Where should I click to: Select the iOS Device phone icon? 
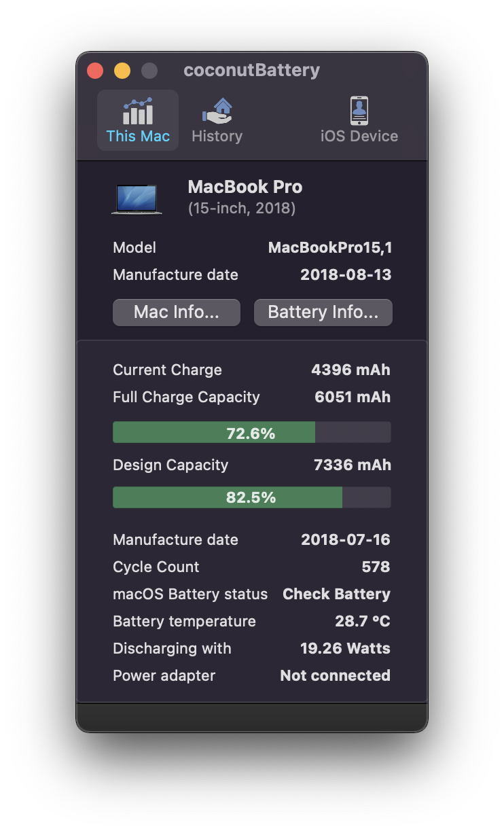point(359,111)
